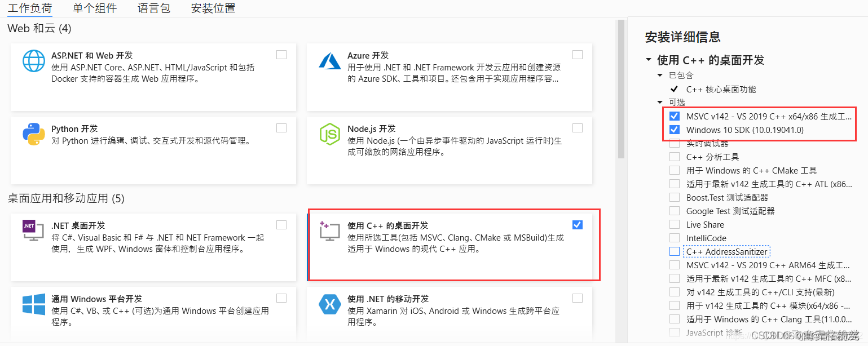The image size is (868, 346).
Task: Check the C++ MFC for v142 option
Action: pyautogui.click(x=674, y=278)
